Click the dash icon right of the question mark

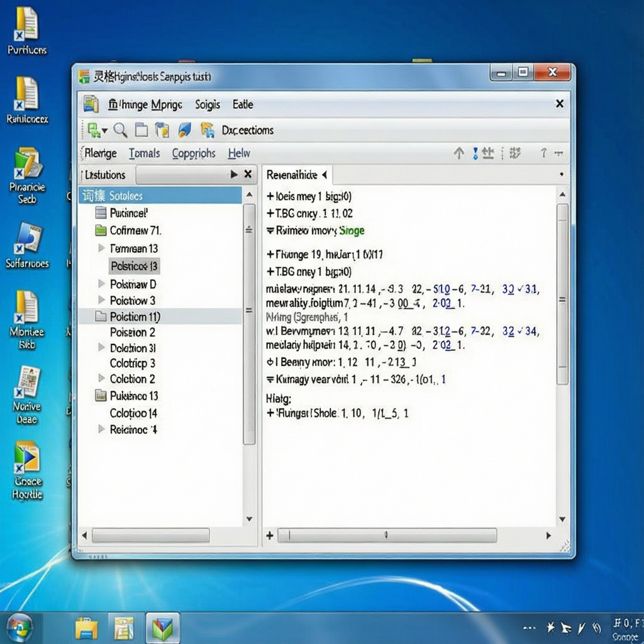tap(558, 153)
